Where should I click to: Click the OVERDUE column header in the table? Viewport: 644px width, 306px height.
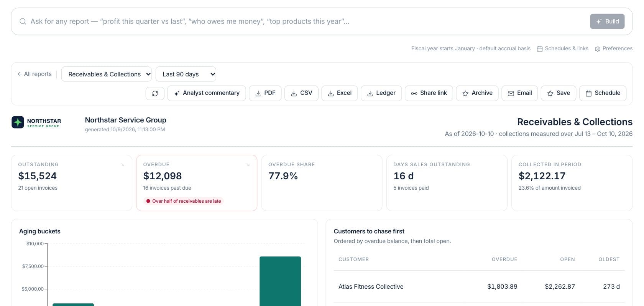click(504, 260)
